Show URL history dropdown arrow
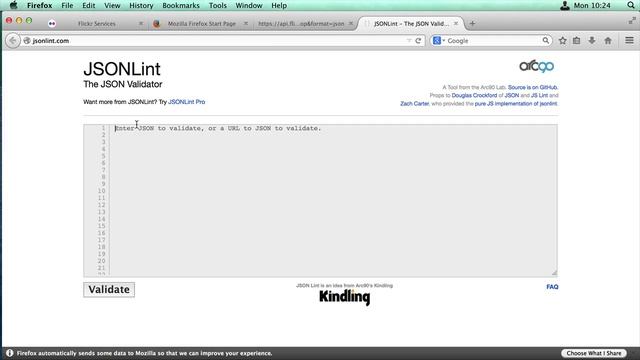Viewport: 640px width, 360px height. coord(409,41)
